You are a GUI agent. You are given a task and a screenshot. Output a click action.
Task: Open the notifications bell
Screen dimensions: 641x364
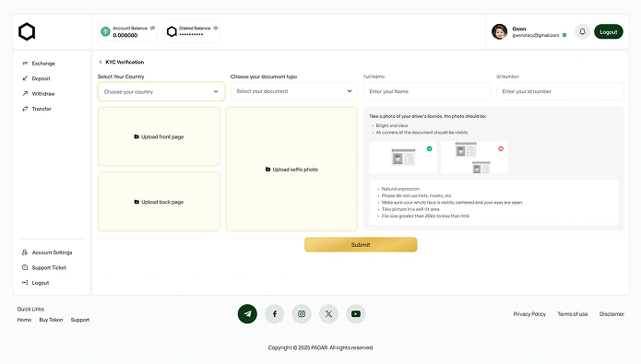583,31
